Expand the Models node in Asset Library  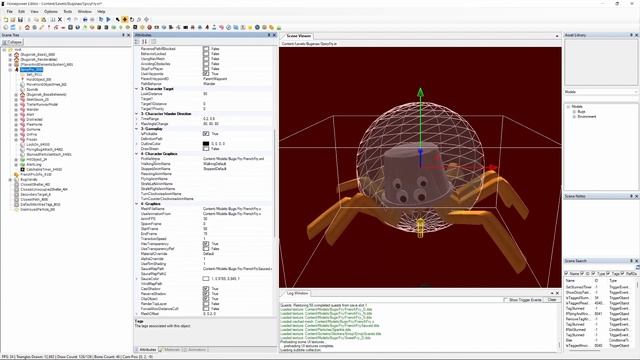click(569, 107)
